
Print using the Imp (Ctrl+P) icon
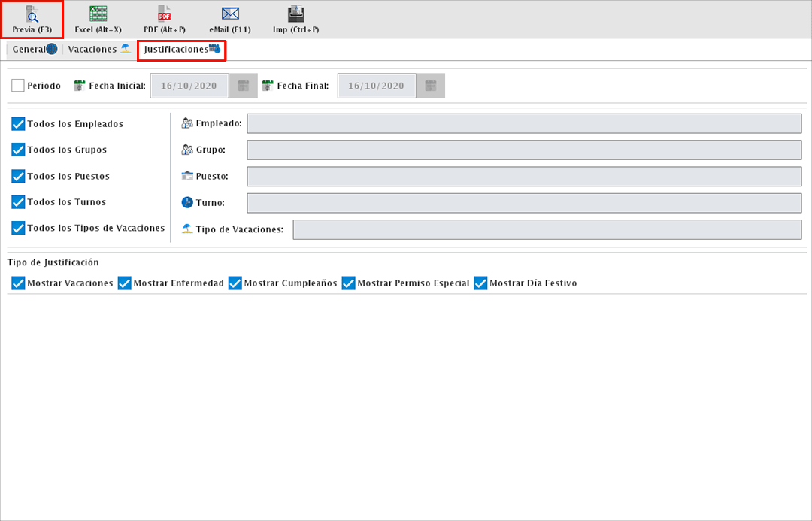[295, 14]
